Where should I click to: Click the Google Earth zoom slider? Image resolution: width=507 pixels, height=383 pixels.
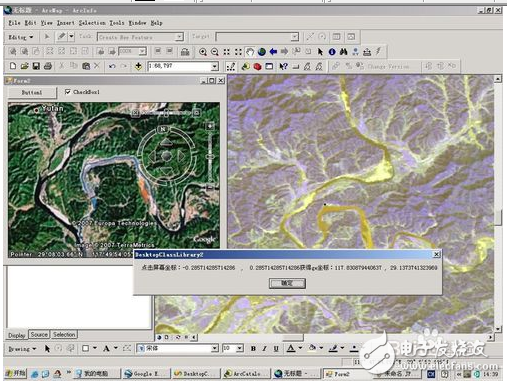[210, 156]
